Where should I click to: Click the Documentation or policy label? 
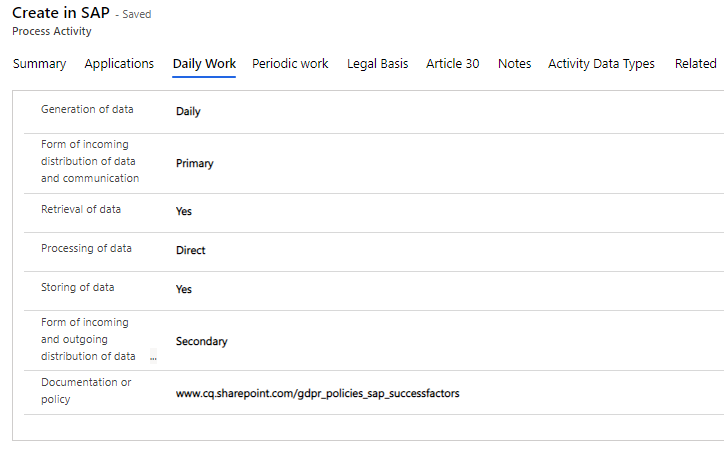coord(86,391)
